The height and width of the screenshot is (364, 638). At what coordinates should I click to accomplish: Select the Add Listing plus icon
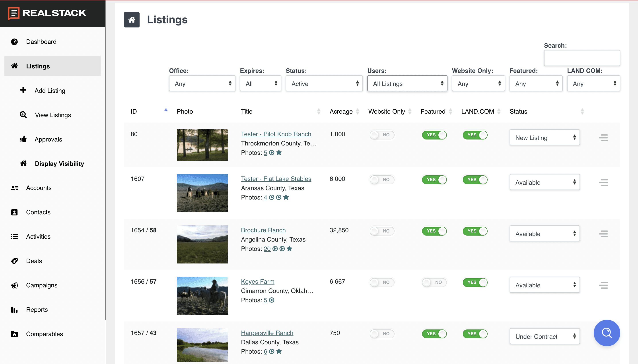tap(23, 90)
